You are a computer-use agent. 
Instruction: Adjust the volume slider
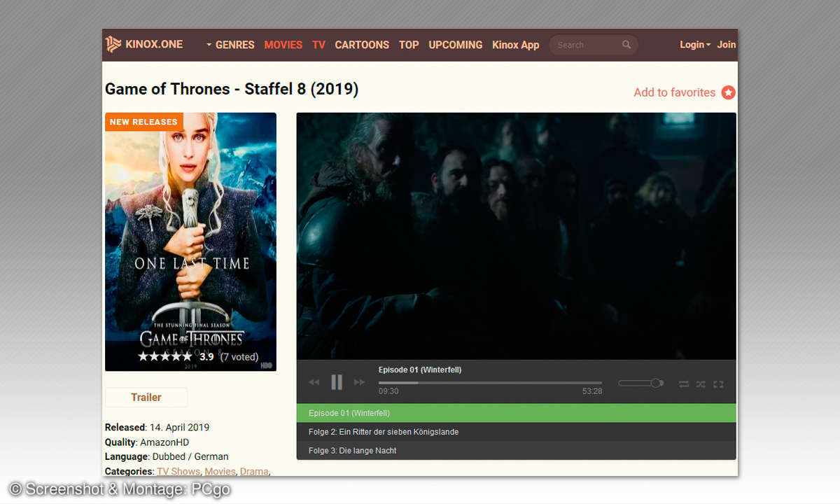640,383
